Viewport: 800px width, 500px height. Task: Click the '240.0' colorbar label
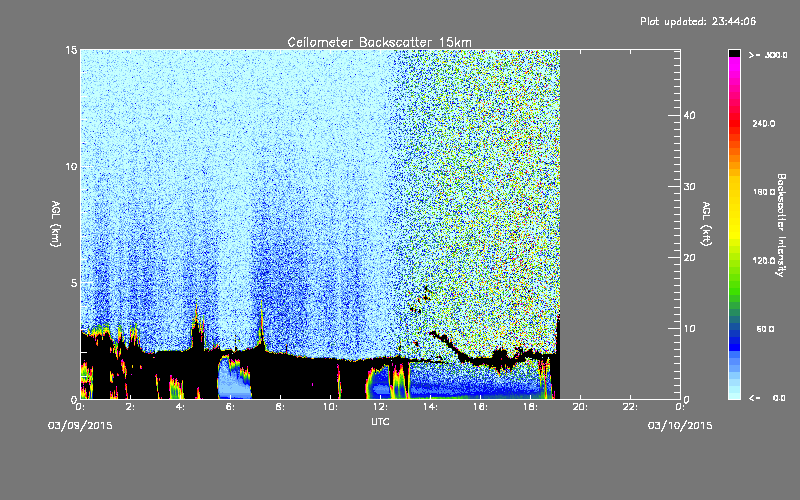coord(764,124)
